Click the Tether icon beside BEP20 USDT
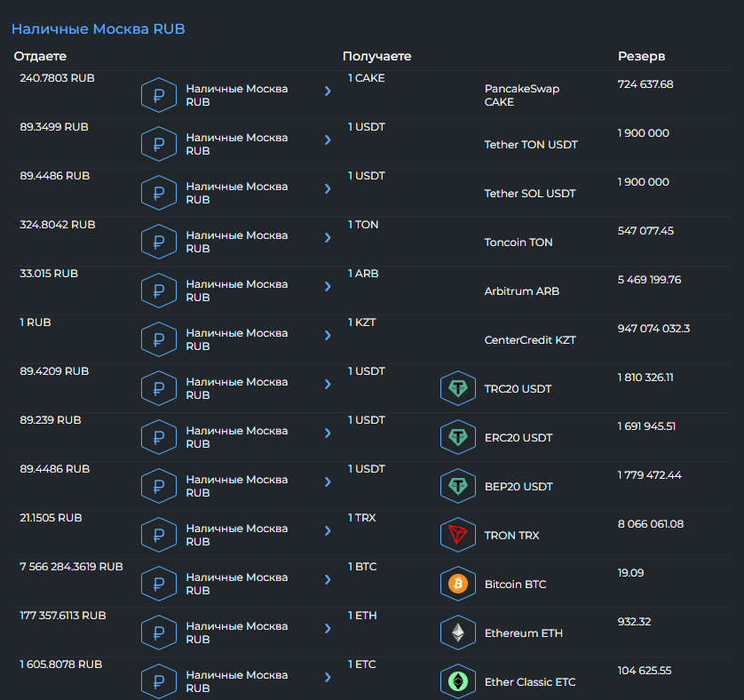This screenshot has width=744, height=700. [x=458, y=486]
